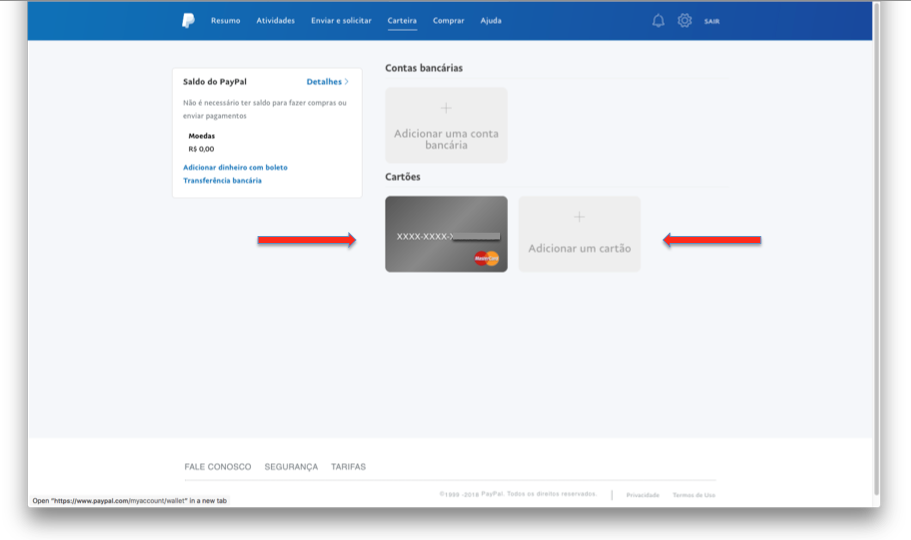Open the settings gear icon
The width and height of the screenshot is (911, 540).
tap(684, 20)
